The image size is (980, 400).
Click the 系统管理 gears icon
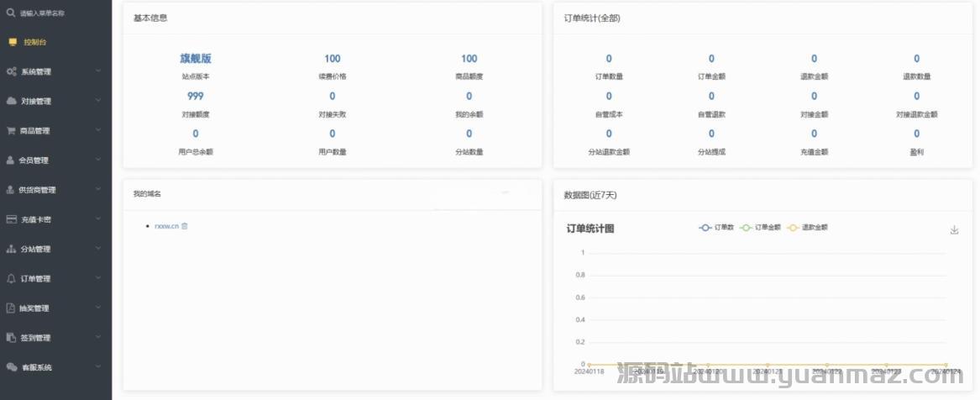11,71
